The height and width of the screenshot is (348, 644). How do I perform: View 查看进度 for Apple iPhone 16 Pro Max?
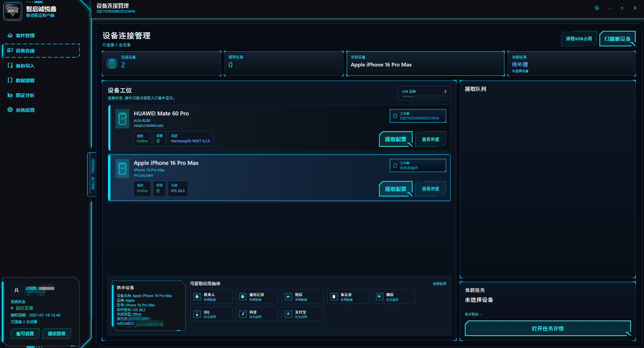click(x=430, y=189)
